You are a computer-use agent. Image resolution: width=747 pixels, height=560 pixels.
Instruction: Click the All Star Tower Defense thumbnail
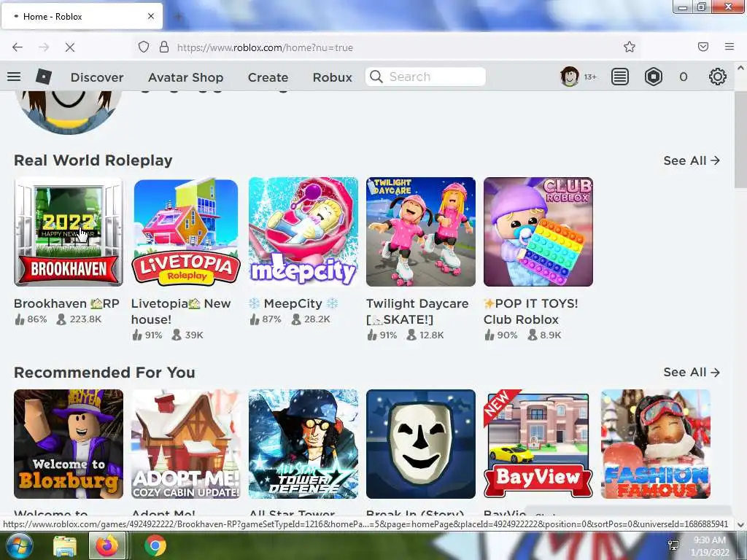[303, 444]
